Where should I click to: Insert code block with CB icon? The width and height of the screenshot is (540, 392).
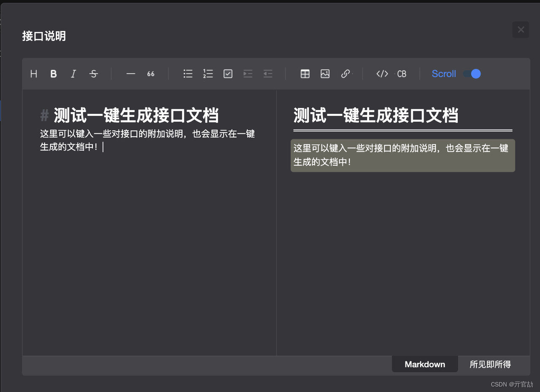tap(402, 74)
